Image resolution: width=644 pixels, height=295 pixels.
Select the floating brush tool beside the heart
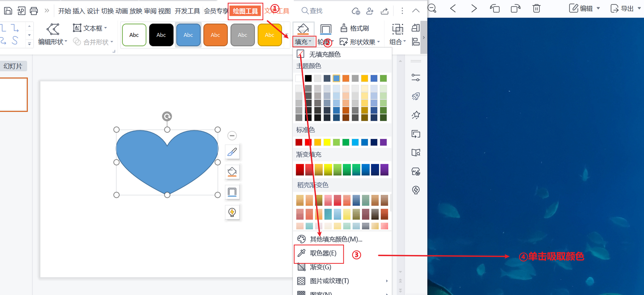(x=232, y=152)
